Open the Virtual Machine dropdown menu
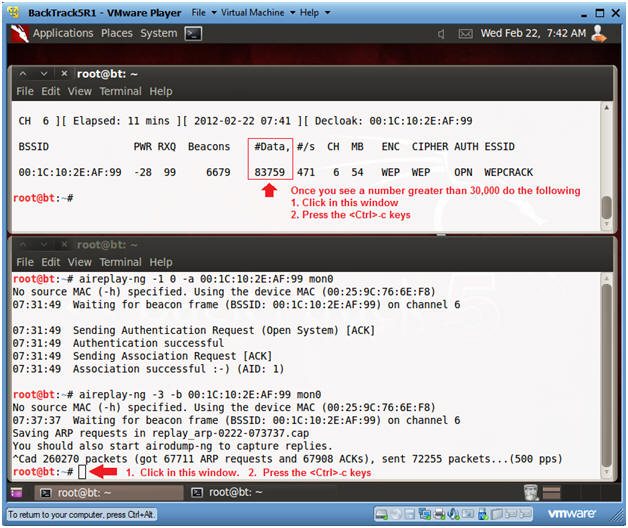628x528 pixels. pyautogui.click(x=258, y=13)
